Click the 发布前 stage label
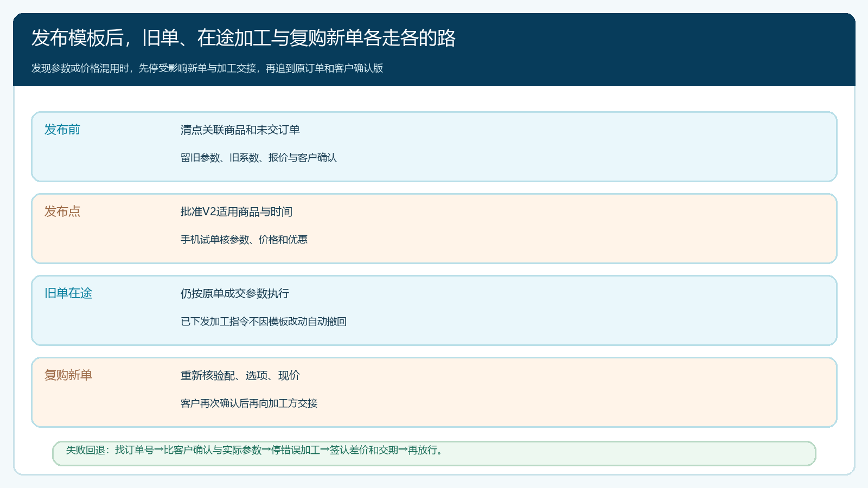This screenshot has width=868, height=488. 62,130
